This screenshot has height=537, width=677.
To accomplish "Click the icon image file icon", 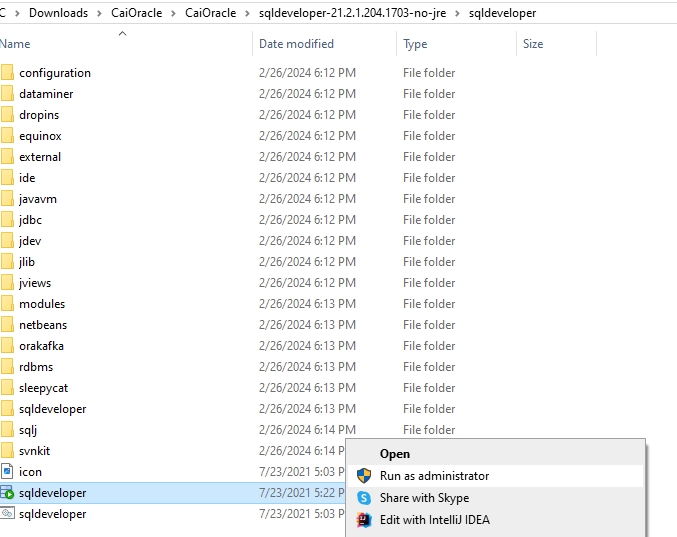I will coord(7,471).
